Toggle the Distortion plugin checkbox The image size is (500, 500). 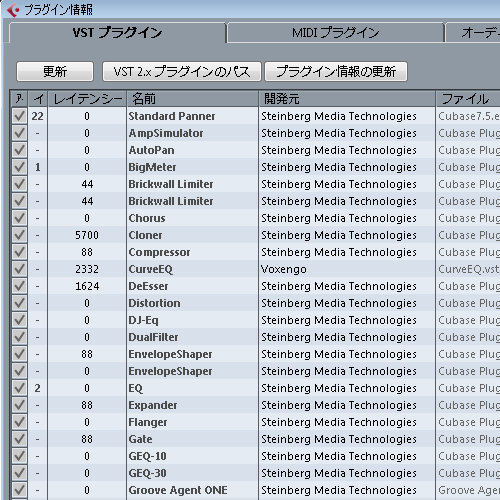coord(19,303)
